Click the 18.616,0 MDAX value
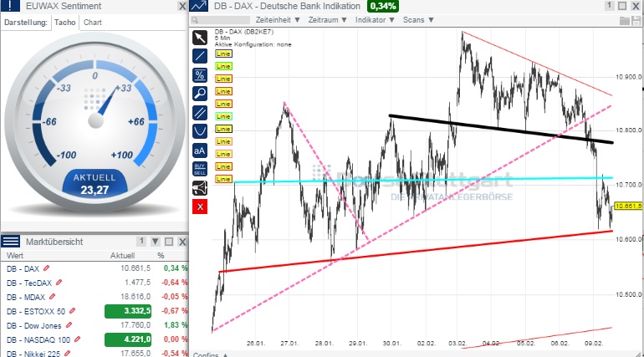Viewport: 644px width, 357px height. [x=135, y=296]
